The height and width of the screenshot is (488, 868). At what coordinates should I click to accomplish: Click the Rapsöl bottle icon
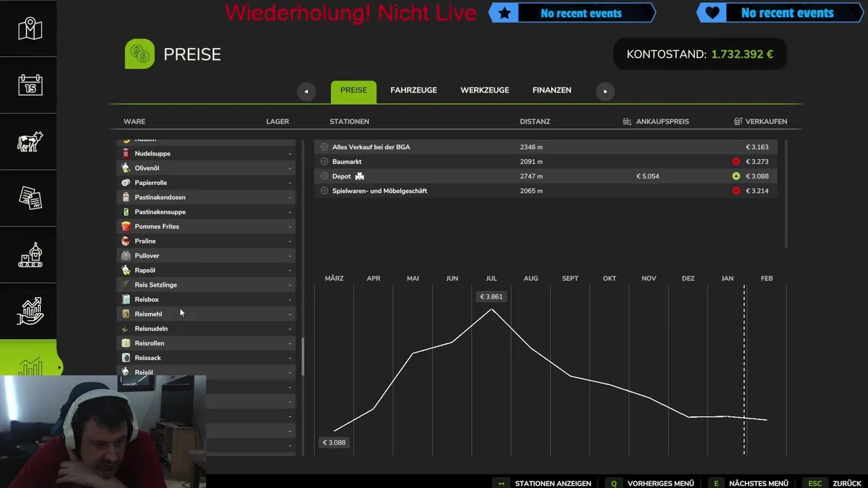point(125,270)
